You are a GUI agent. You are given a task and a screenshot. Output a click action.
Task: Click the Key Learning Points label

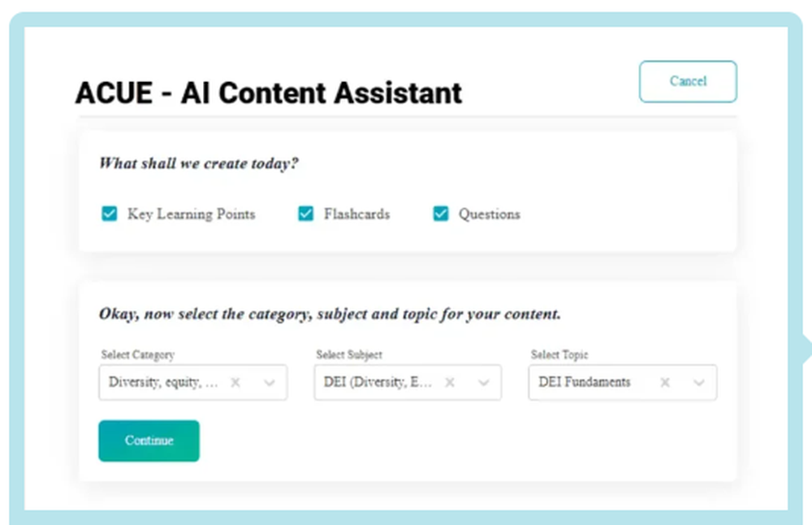point(192,214)
